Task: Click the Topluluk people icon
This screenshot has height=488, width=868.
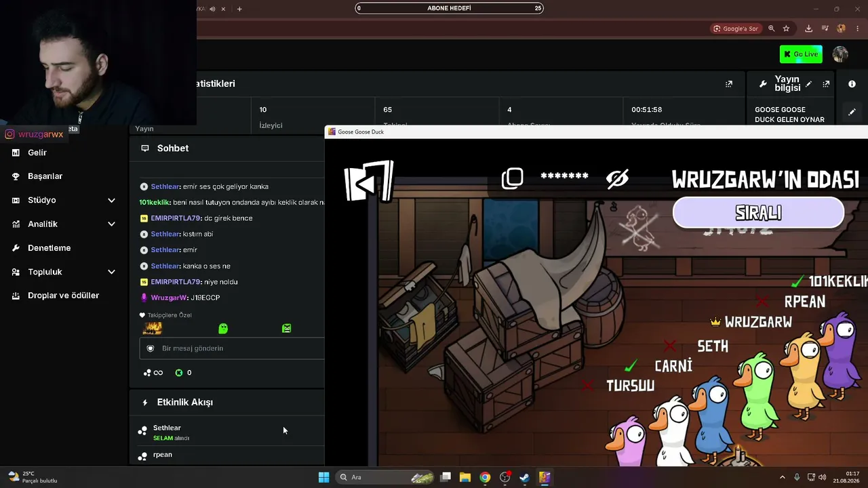Action: click(16, 272)
